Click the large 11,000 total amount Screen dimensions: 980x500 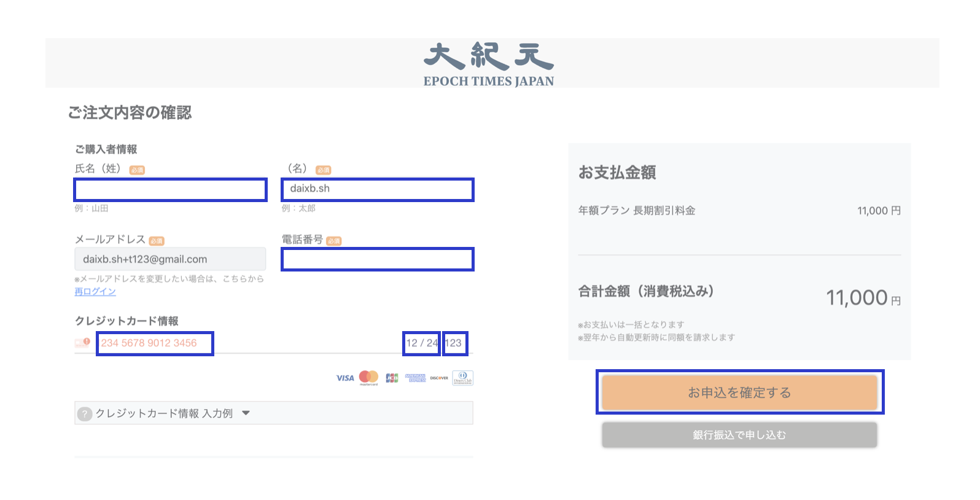(x=857, y=298)
